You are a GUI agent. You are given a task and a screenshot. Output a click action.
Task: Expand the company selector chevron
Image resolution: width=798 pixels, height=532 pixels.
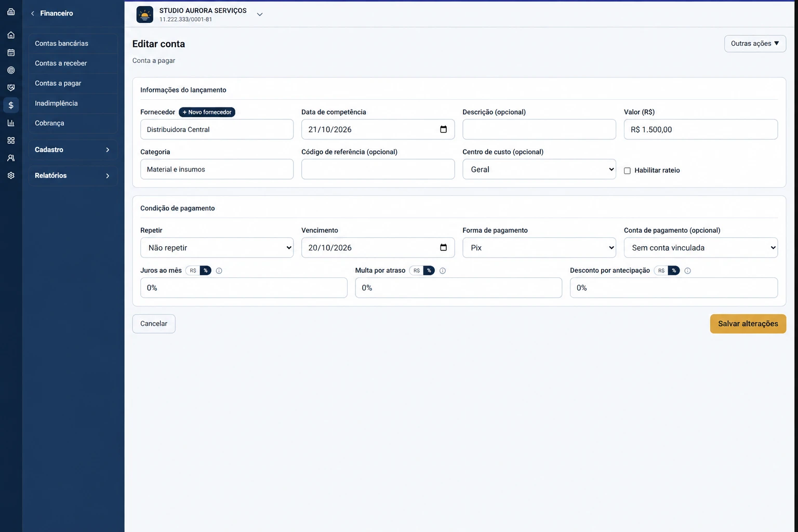click(260, 15)
